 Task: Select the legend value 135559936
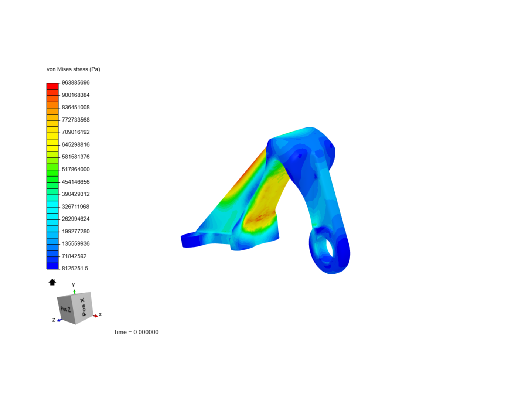(75, 244)
